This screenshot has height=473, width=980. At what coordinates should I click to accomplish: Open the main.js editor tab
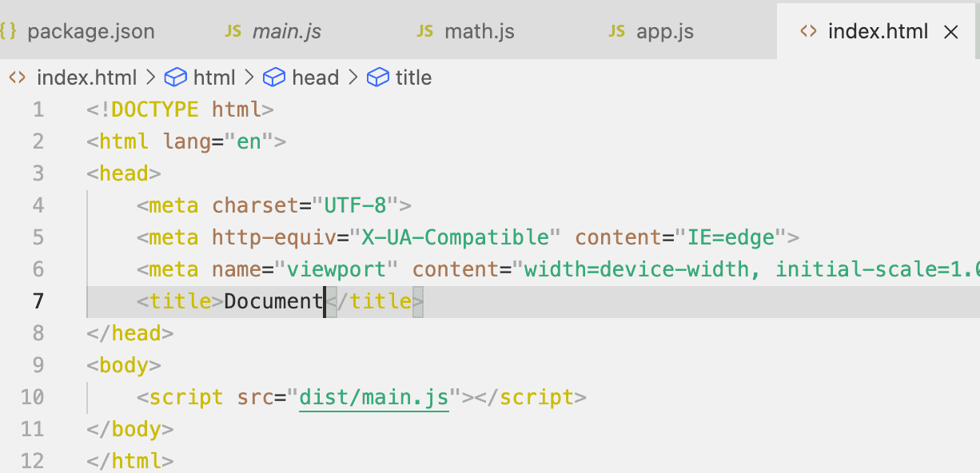click(x=287, y=32)
